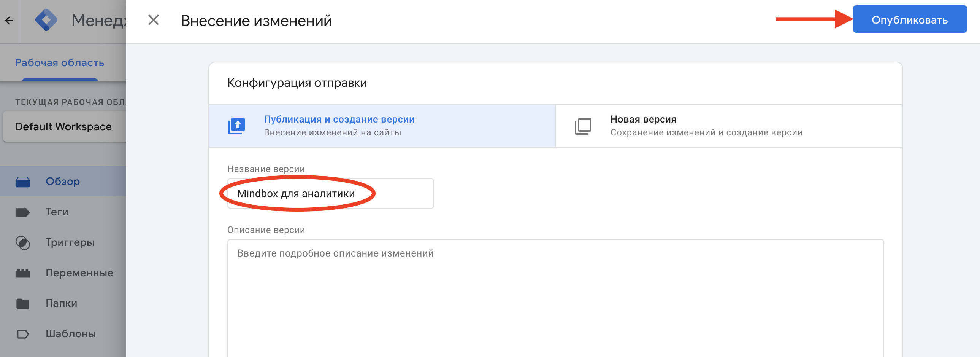Click the Опубликовать button
The image size is (980, 357).
[x=909, y=19]
